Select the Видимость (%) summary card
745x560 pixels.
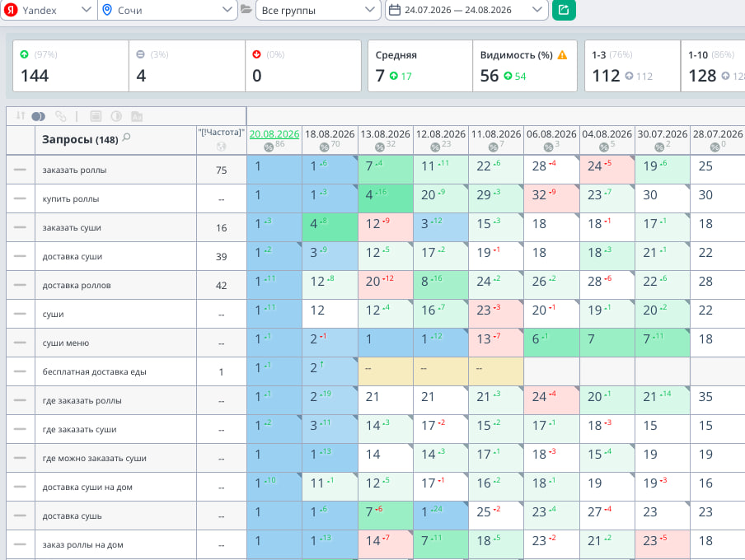pyautogui.click(x=524, y=66)
